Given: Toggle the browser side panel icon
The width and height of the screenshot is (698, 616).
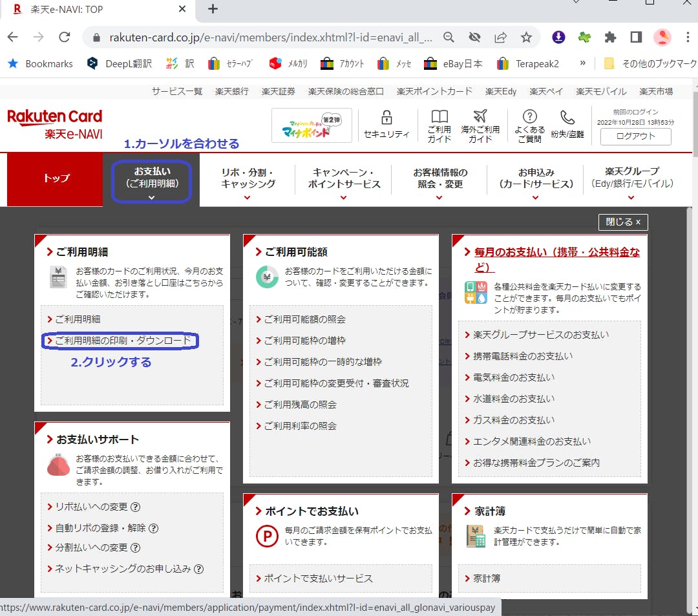Looking at the screenshot, I should point(636,37).
